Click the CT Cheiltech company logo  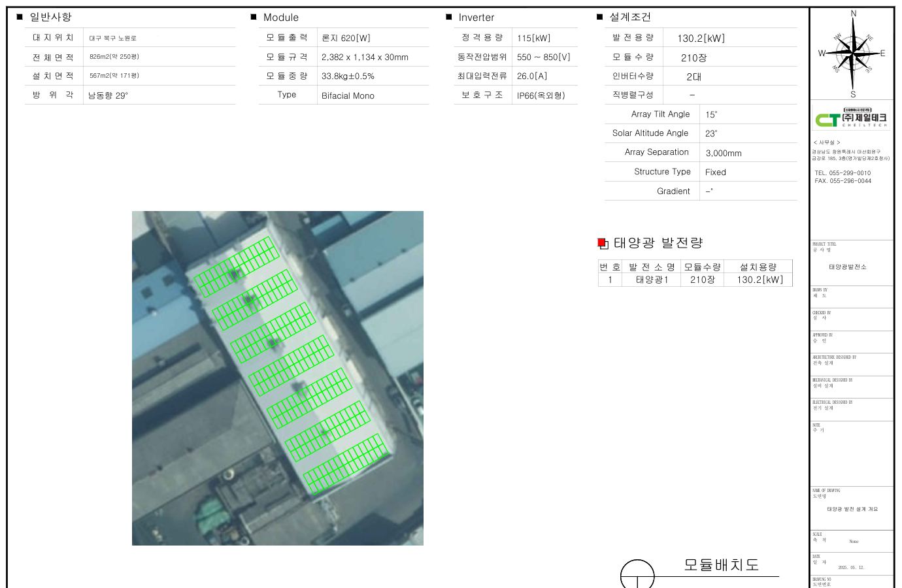(851, 118)
